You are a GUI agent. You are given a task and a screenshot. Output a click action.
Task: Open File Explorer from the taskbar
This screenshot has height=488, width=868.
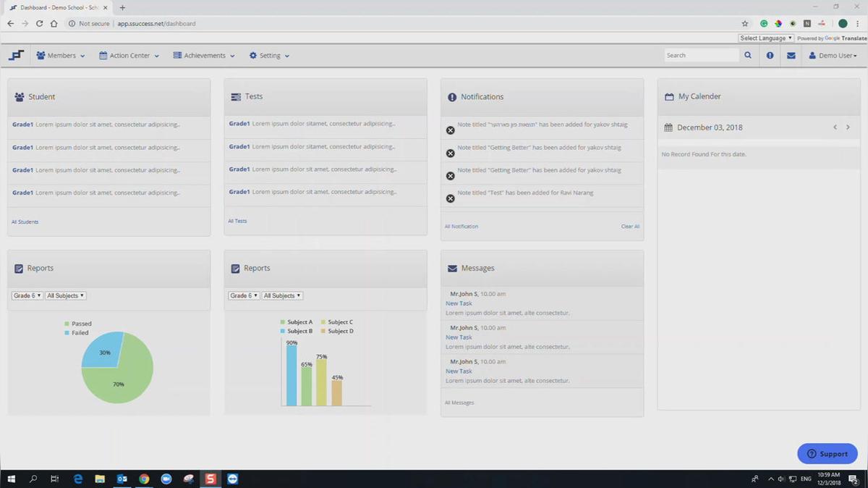point(100,479)
